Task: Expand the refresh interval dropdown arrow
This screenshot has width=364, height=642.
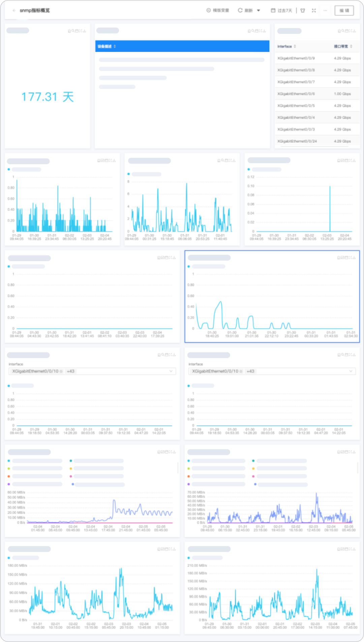Action: click(x=259, y=10)
